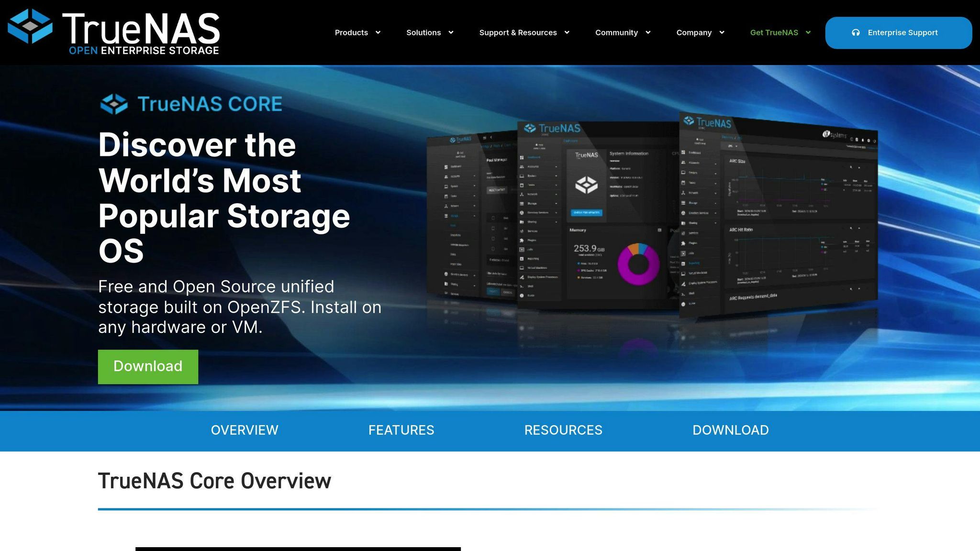Expand the Company dropdown chevron
This screenshot has width=980, height=551.
coord(722,33)
